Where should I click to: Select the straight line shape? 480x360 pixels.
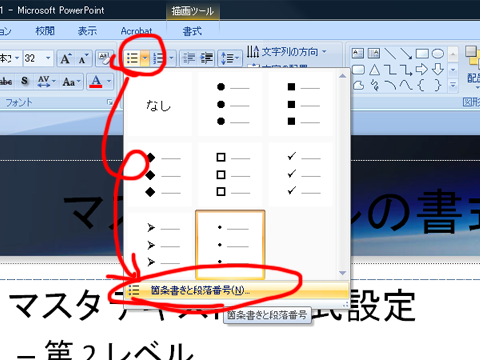[x=390, y=53]
